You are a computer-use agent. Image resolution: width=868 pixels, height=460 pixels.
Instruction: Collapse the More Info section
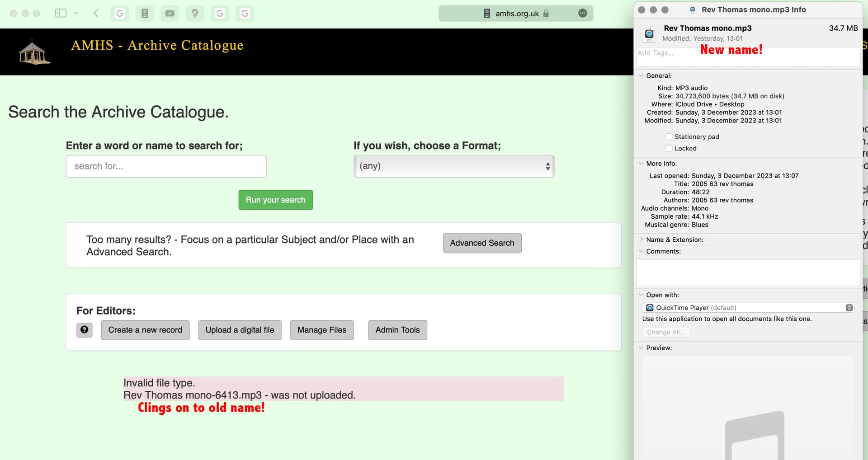[x=641, y=164]
